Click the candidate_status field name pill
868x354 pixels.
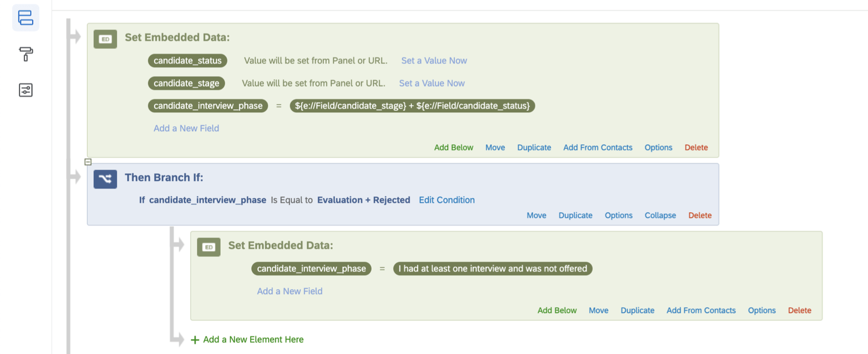click(187, 61)
